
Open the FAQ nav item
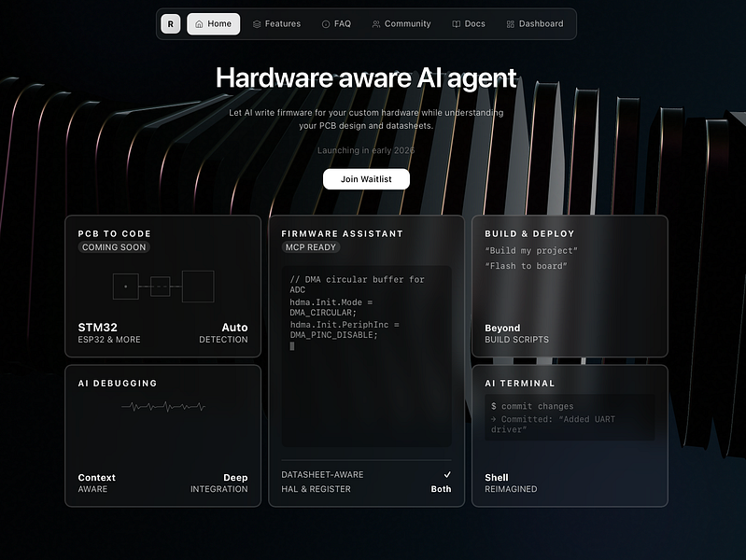coord(336,23)
